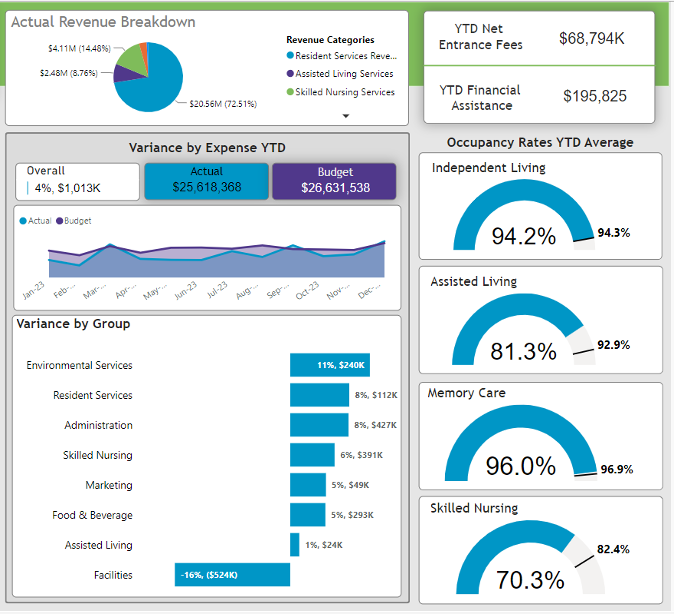Open the YTD Net Entrance Fees card
This screenshot has width=674, height=614.
point(539,38)
